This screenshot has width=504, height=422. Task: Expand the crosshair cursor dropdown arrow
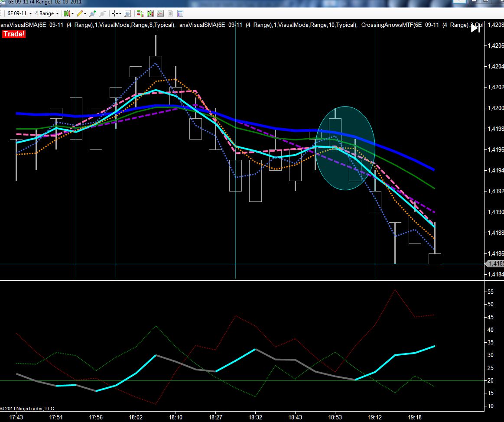coord(120,13)
